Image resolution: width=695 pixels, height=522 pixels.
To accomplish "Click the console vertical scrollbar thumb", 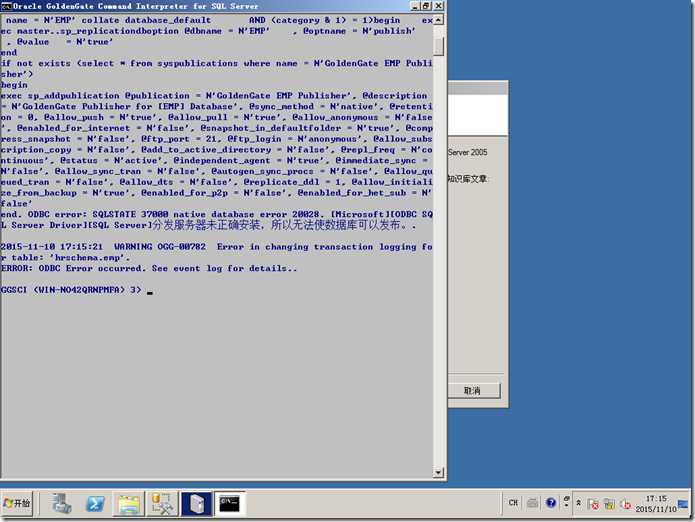I will click(x=438, y=46).
